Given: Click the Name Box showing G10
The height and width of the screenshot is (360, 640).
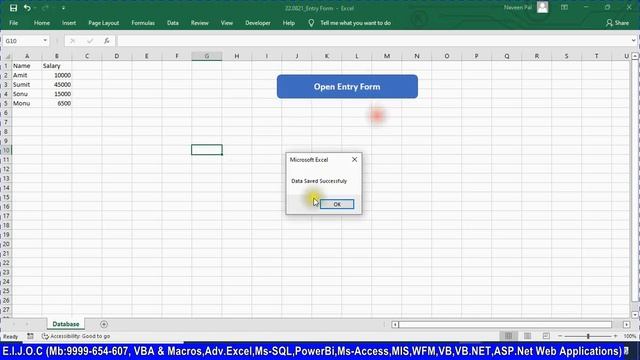Looking at the screenshot, I should pos(22,41).
